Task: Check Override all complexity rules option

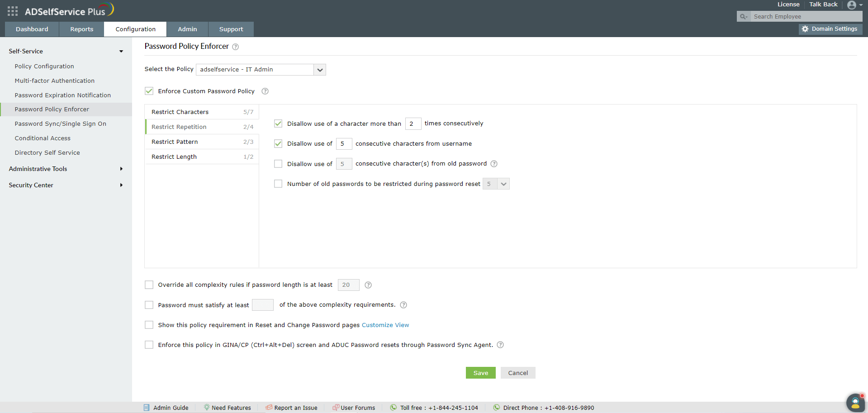Action: click(x=149, y=285)
